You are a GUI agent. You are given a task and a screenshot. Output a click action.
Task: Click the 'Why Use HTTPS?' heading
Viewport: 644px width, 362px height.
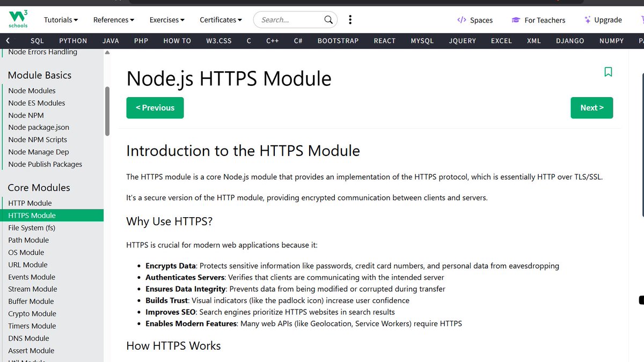170,221
